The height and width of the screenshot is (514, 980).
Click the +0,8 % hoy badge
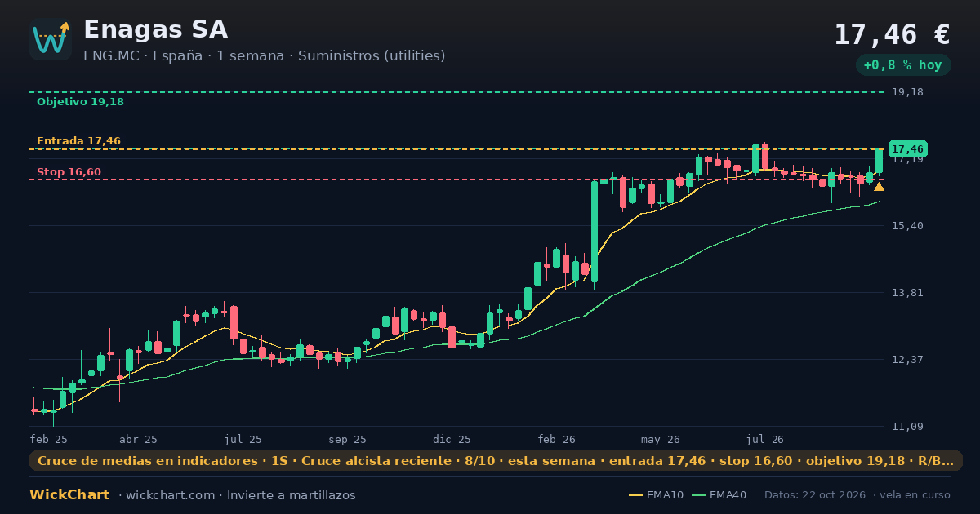pos(903,65)
